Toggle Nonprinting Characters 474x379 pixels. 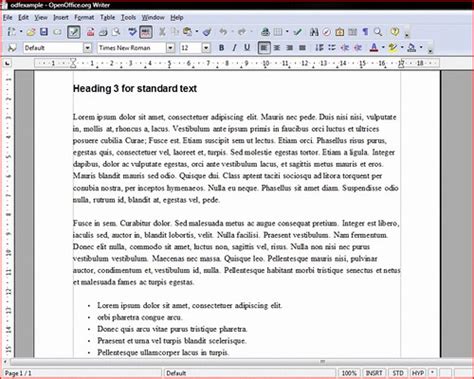point(365,32)
